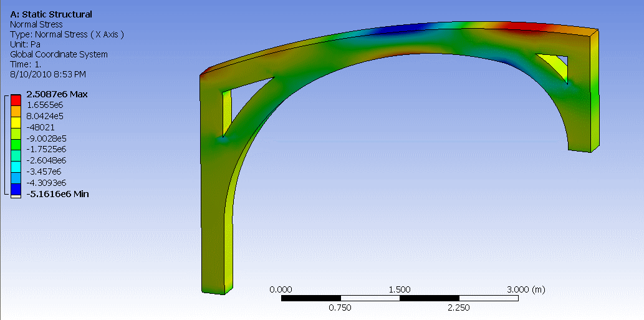Click the orange legend color band

tap(16, 111)
